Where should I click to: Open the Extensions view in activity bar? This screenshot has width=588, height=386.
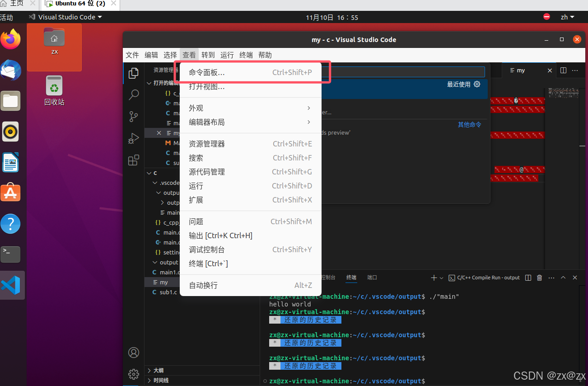click(x=134, y=160)
